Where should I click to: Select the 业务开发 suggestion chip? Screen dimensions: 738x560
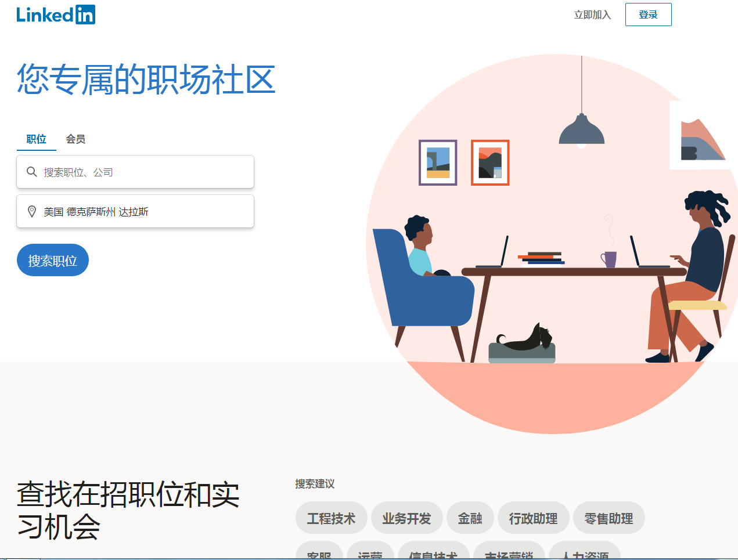point(406,518)
